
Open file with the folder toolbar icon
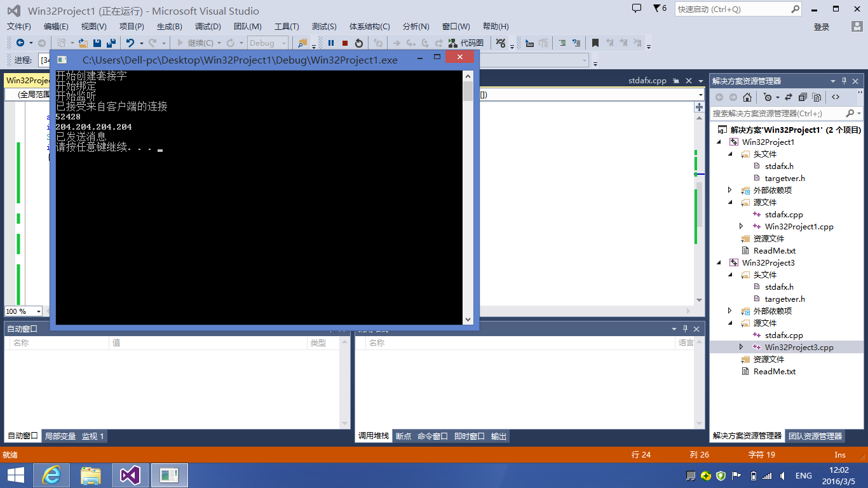coord(83,43)
